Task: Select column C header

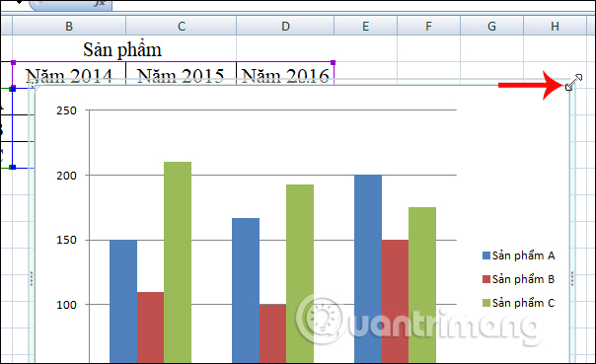Action: [181, 26]
